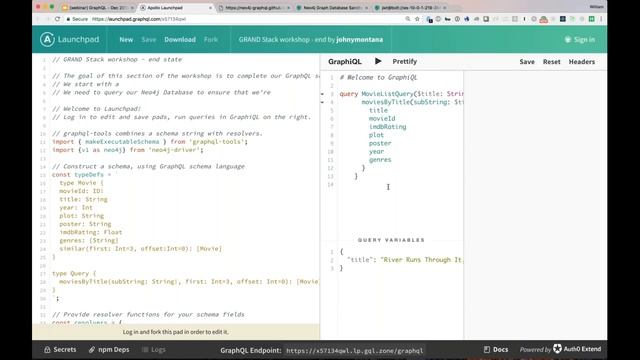Viewport: 640px width, 360px height.
Task: Switch to the webinar GraphQL browser tab
Action: point(98,8)
